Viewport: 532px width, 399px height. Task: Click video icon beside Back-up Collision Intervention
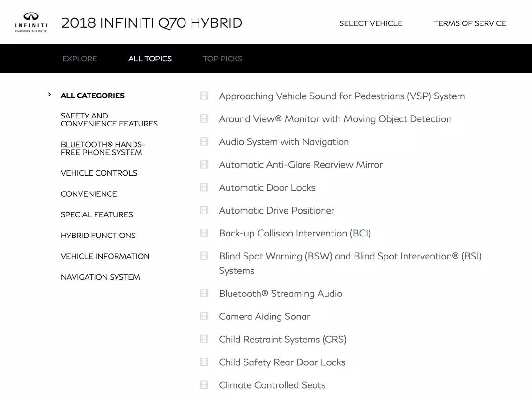[204, 233]
